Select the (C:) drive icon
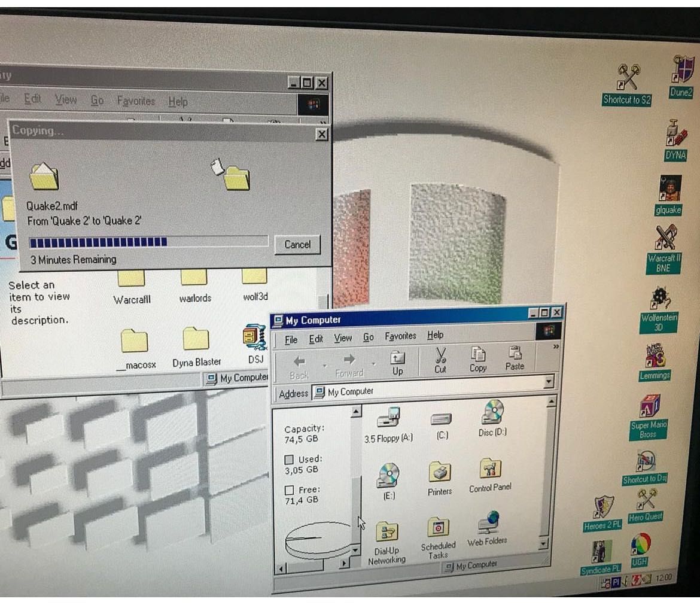This screenshot has width=700, height=608. 442,425
